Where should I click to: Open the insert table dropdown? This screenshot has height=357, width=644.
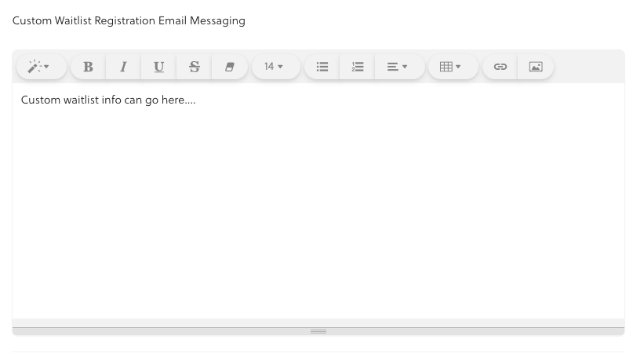point(453,67)
